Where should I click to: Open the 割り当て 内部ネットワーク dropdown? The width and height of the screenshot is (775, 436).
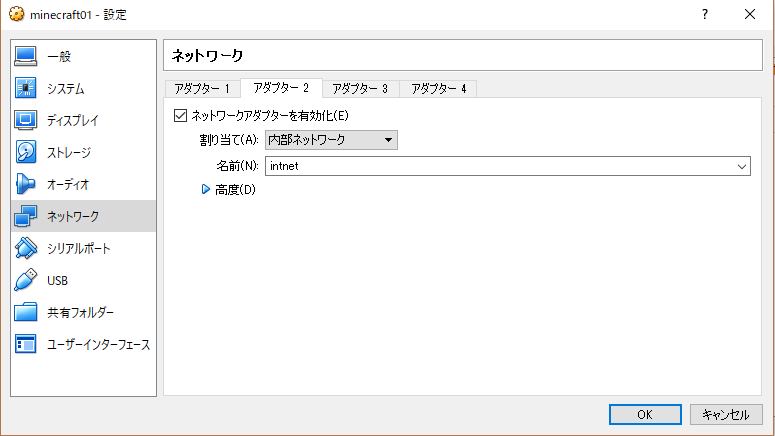[x=331, y=140]
